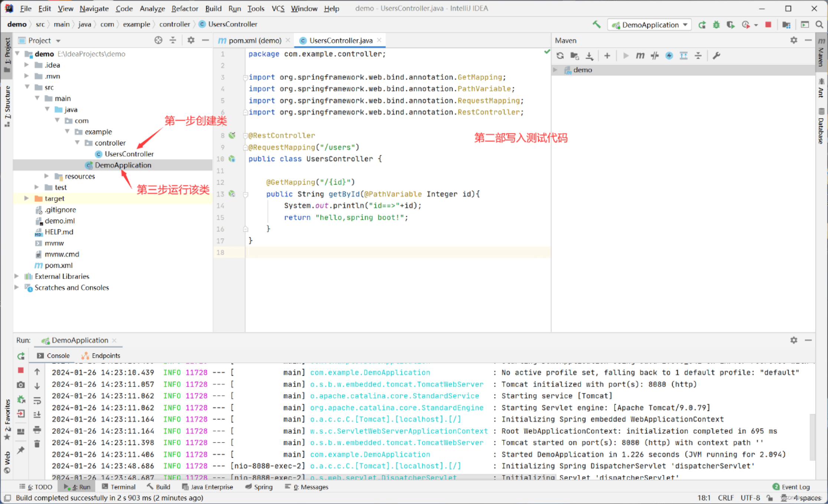Select UsersController in project tree
This screenshot has height=504, width=828.
[x=129, y=154]
